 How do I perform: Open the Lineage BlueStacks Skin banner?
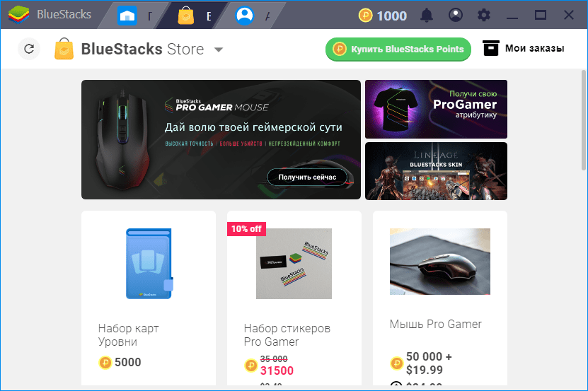[x=436, y=171]
